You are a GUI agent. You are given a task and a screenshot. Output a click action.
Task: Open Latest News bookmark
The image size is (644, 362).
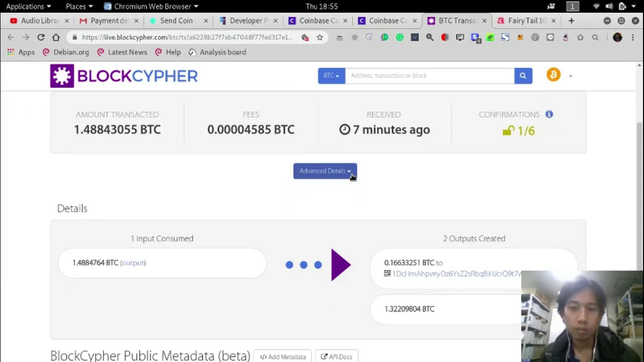122,52
